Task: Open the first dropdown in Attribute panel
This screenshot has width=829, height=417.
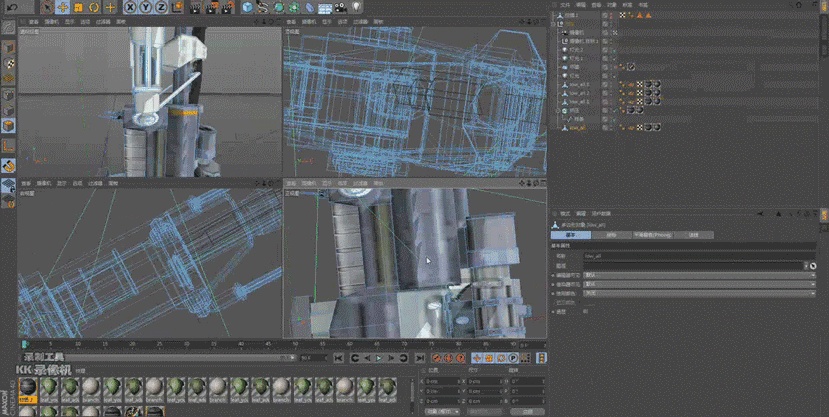Action: (x=698, y=274)
